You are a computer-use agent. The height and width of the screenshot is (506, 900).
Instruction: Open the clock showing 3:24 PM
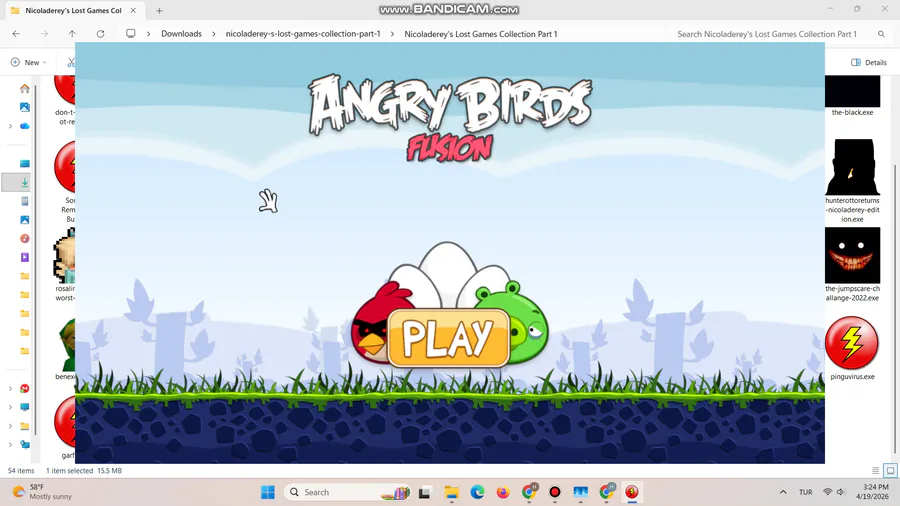click(872, 492)
